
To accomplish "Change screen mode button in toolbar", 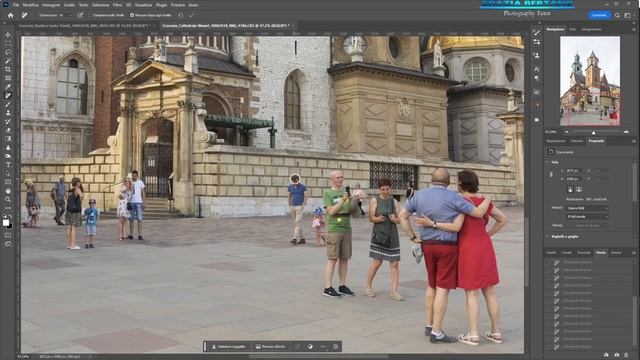I will click(8, 244).
